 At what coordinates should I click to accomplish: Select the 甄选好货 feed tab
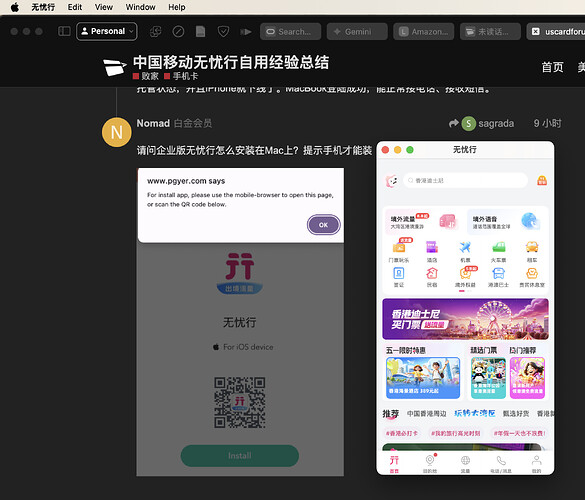[516, 413]
